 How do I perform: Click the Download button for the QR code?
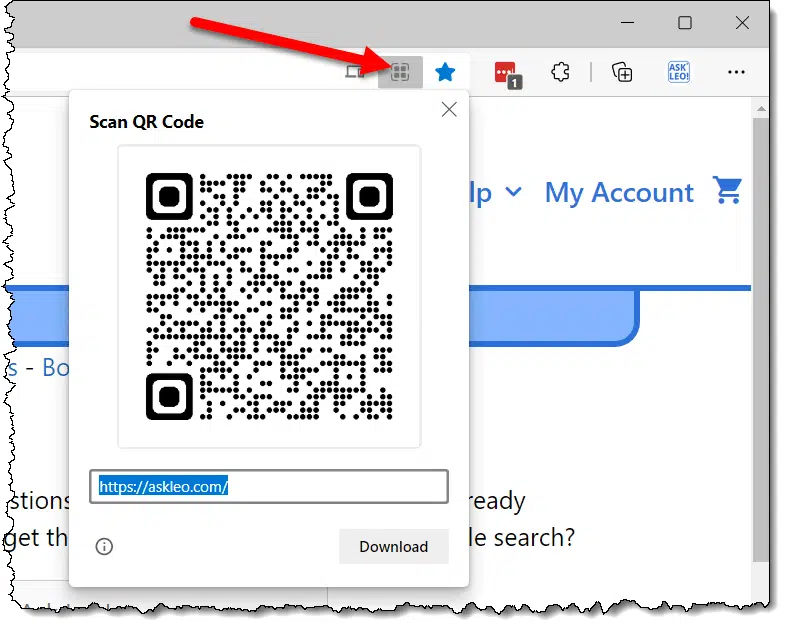[x=394, y=546]
